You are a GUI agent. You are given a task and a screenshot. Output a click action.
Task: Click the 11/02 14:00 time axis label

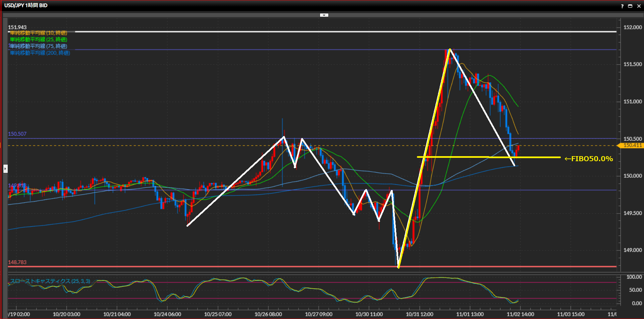tap(520, 314)
